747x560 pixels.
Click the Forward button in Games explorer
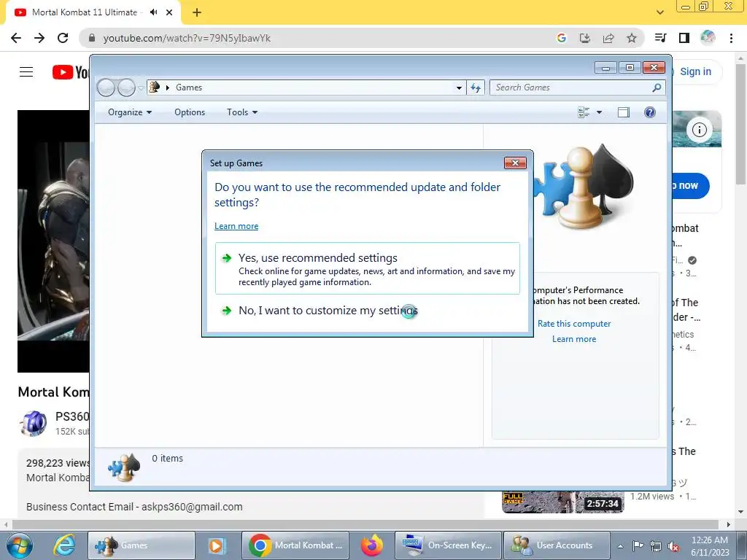[126, 87]
